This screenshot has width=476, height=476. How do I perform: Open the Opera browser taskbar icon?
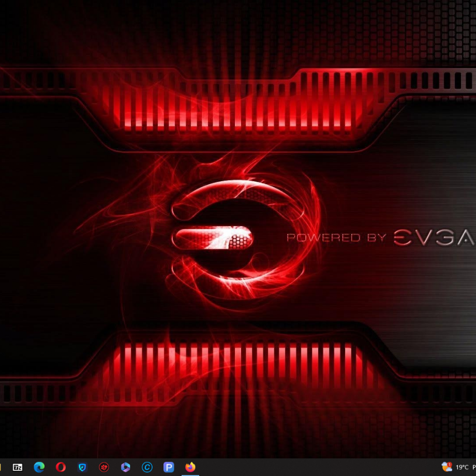(61, 467)
